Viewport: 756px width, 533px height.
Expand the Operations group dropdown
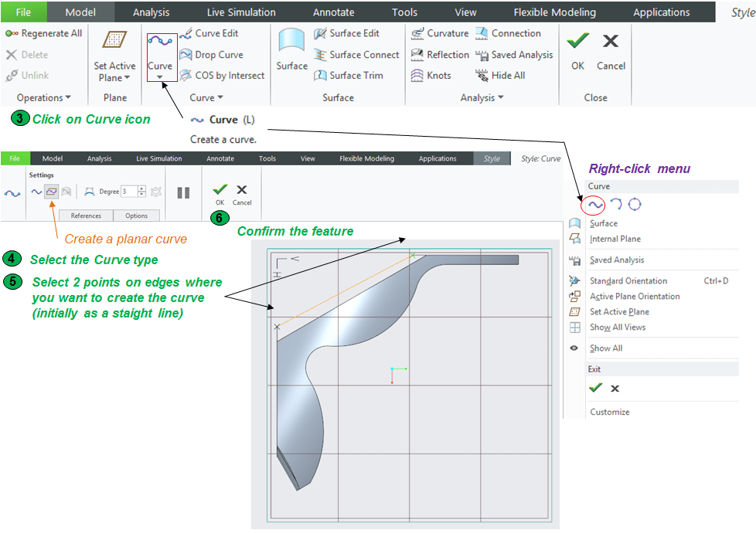[44, 98]
